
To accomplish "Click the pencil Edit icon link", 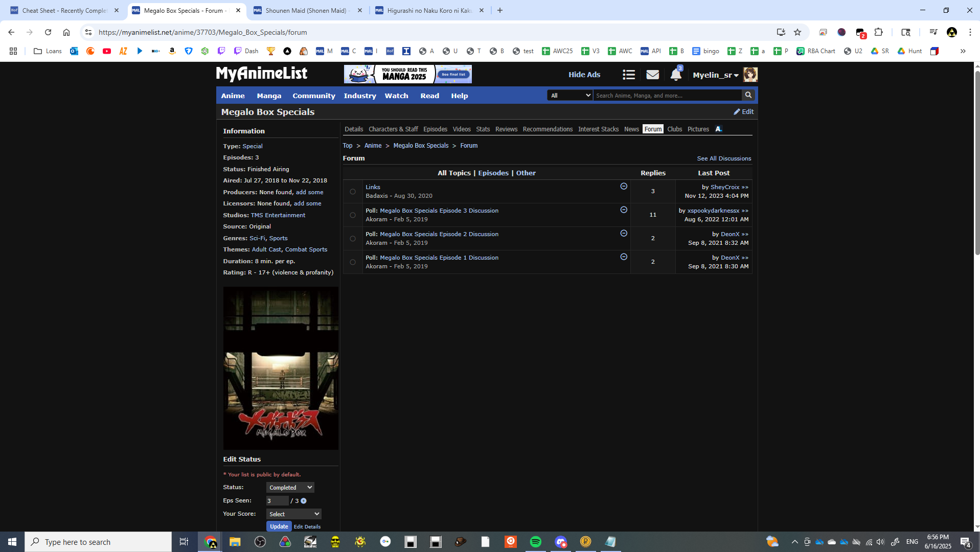I will (x=743, y=111).
